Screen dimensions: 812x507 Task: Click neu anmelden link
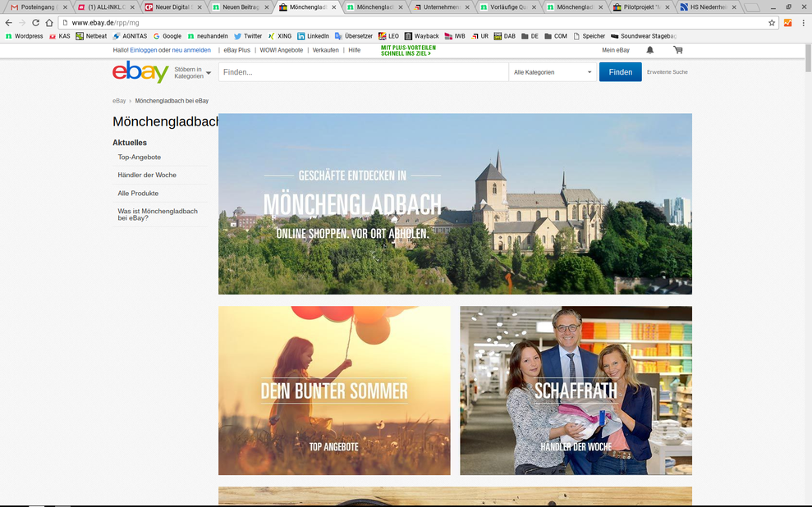click(191, 50)
